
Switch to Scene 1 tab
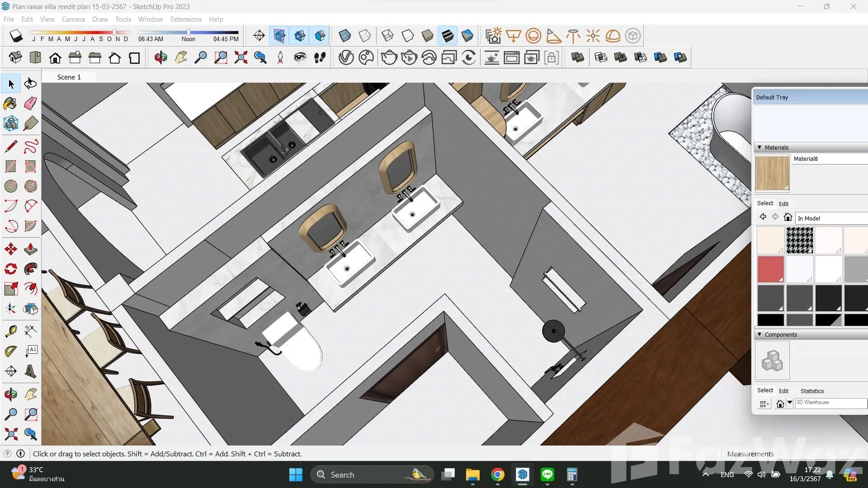[69, 77]
